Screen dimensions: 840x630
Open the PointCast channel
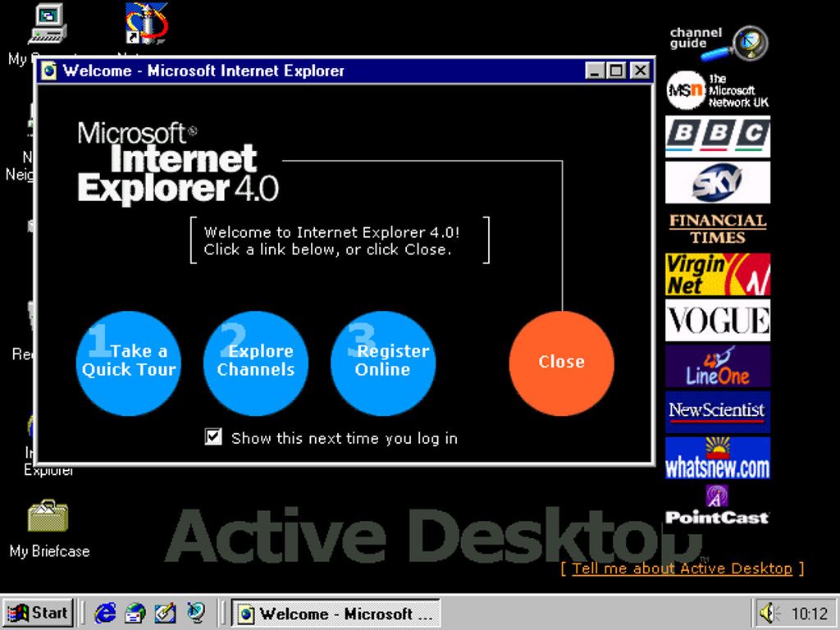point(717,504)
